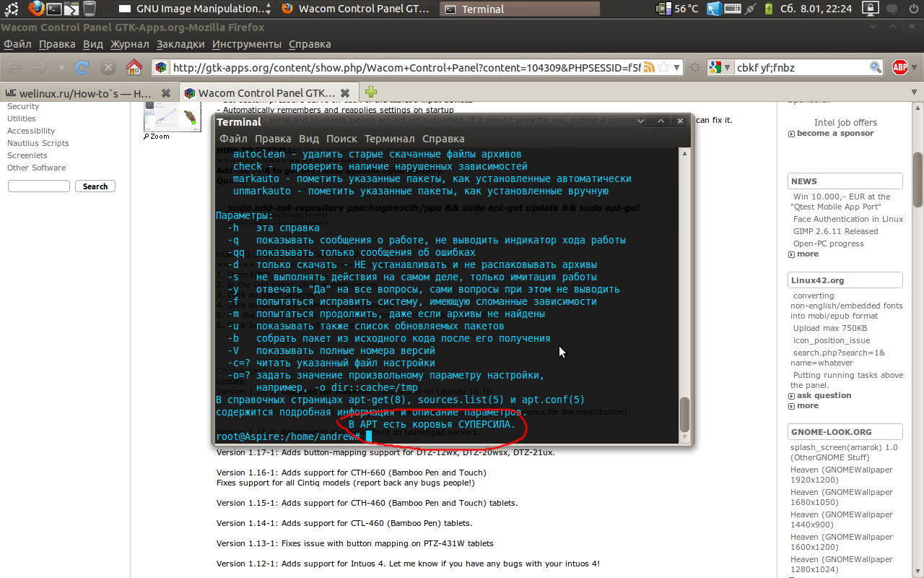Open Терминал menu in Terminal window

coord(389,139)
